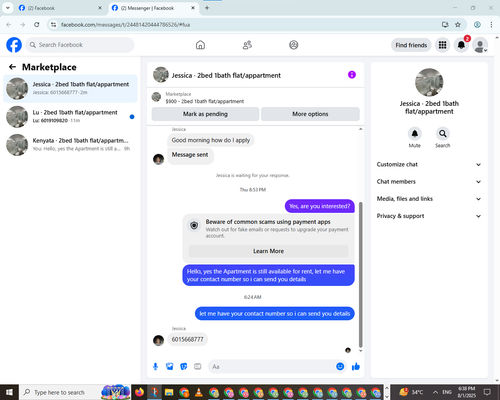The height and width of the screenshot is (400, 500).
Task: Click the Find friends button
Action: point(411,45)
